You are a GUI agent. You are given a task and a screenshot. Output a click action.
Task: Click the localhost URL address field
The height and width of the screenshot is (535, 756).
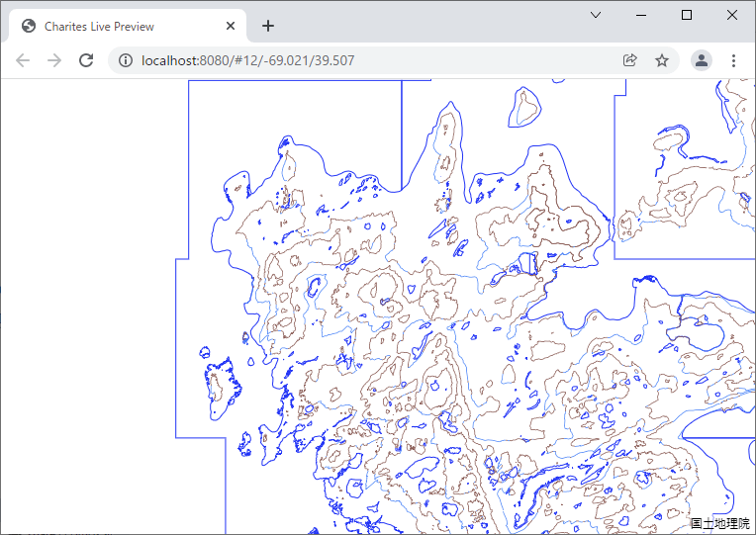point(247,60)
